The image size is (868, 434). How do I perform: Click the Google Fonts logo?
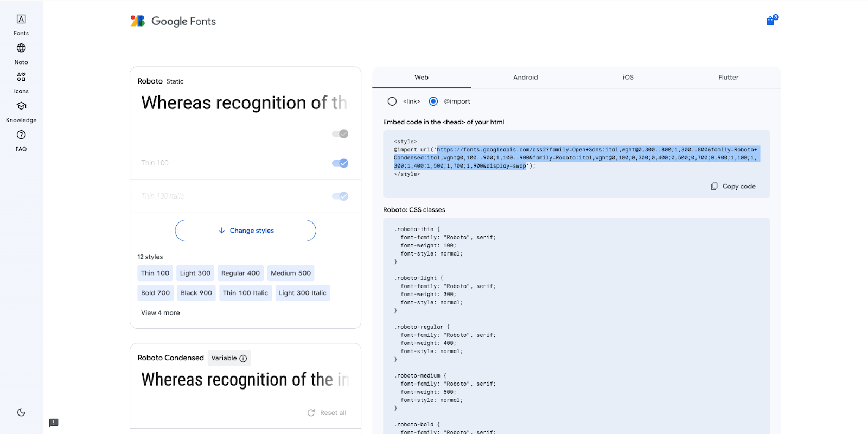174,21
